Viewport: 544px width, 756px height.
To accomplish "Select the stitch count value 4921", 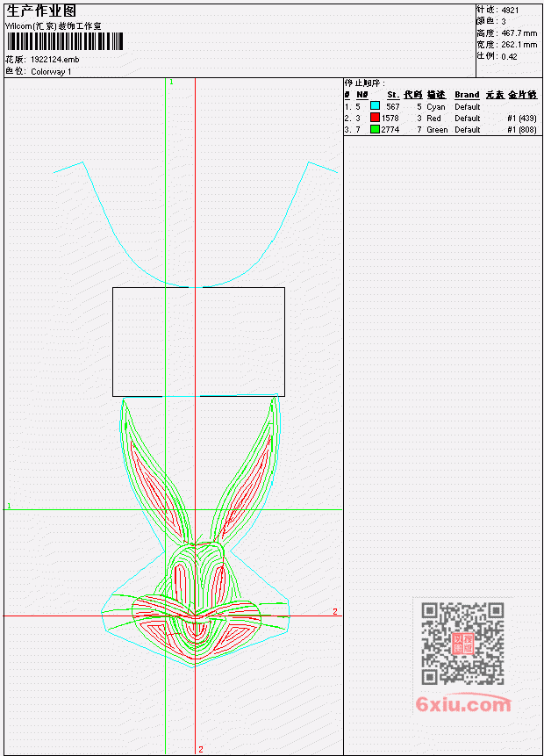I will [x=510, y=10].
